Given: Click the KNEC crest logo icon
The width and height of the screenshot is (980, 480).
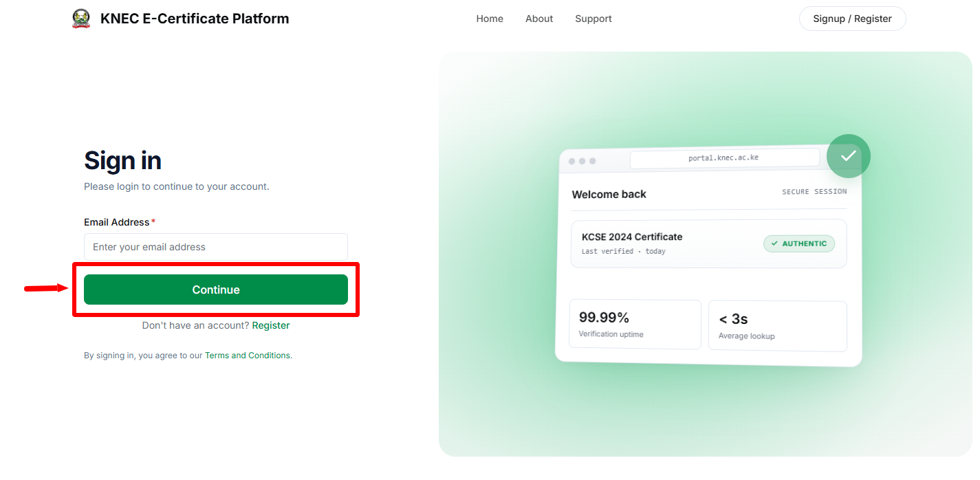Looking at the screenshot, I should click(81, 19).
